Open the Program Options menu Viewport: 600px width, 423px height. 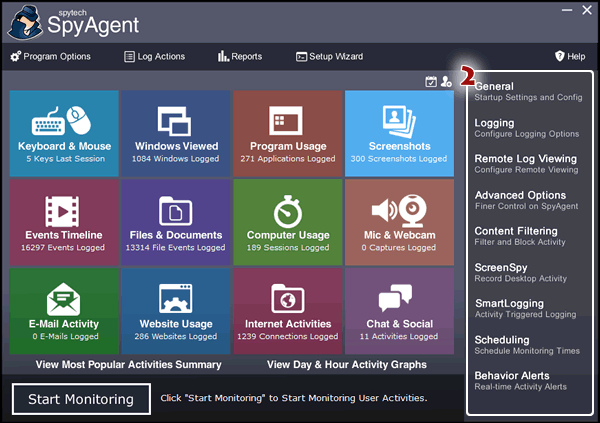pos(50,57)
